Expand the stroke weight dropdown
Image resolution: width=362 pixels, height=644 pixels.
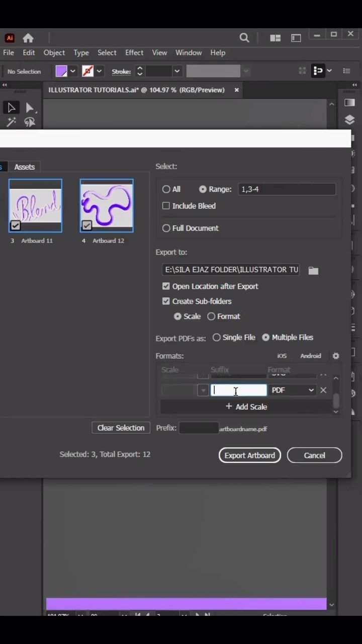pyautogui.click(x=177, y=71)
